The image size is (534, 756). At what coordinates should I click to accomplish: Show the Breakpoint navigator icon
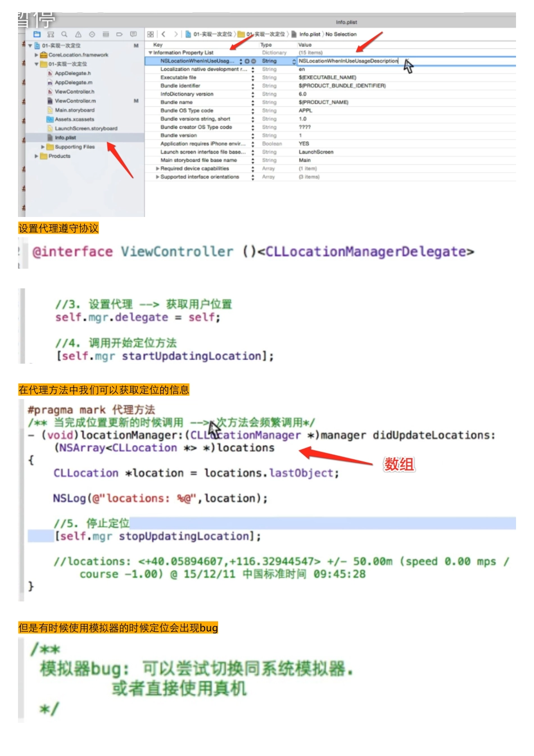(x=119, y=34)
